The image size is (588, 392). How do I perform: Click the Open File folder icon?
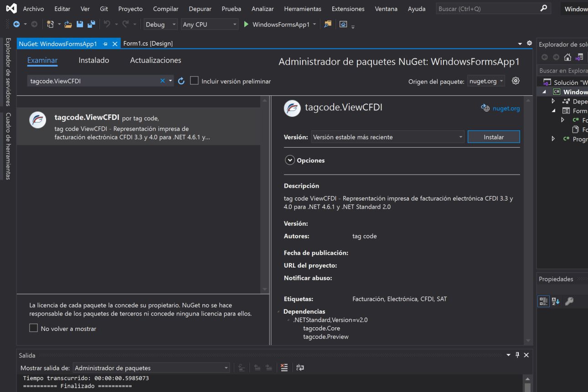coord(68,24)
